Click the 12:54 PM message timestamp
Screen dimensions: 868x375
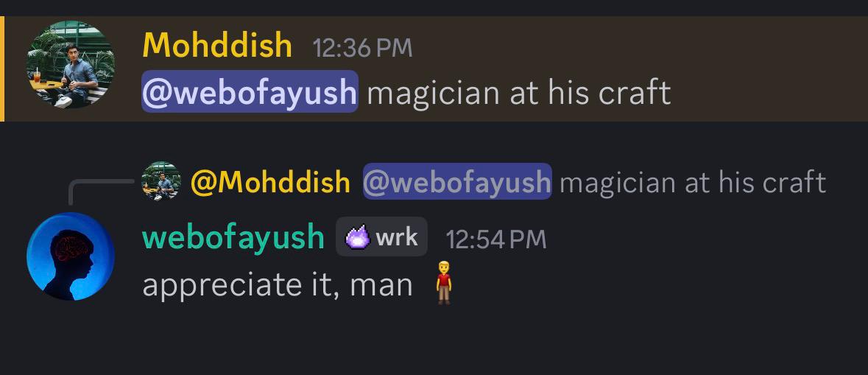click(x=496, y=239)
